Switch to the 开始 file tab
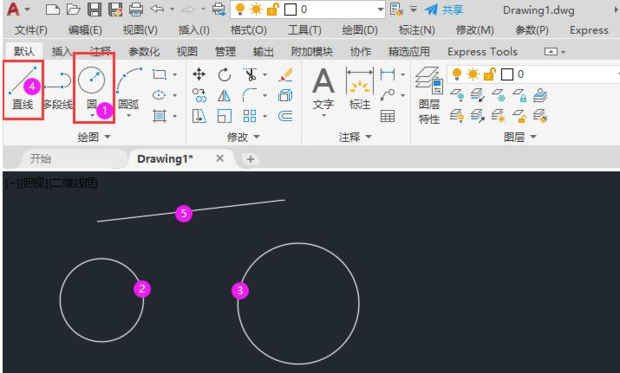 [41, 159]
